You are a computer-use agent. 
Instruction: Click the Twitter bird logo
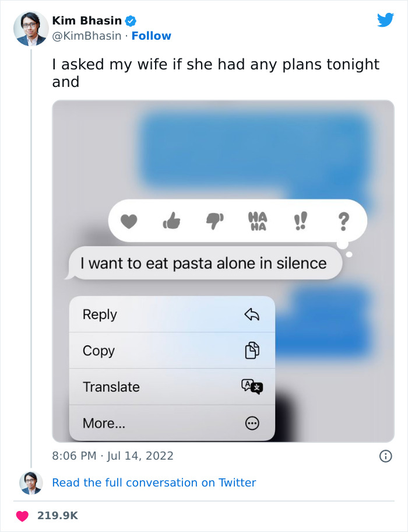385,20
